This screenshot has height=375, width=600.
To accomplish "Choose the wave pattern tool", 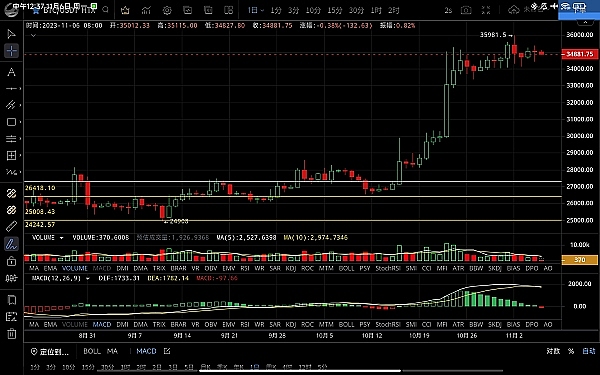I will 11,172.
